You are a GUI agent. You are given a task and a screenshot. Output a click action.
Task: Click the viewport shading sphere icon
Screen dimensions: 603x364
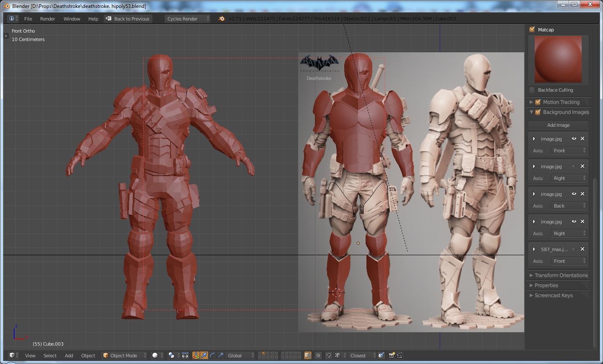coord(155,355)
